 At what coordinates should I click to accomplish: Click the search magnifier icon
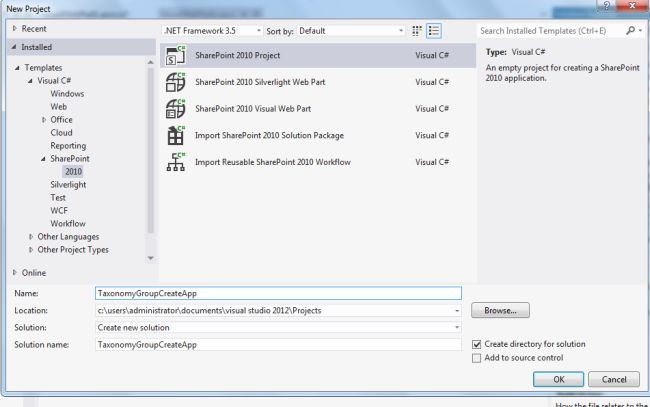[630, 30]
